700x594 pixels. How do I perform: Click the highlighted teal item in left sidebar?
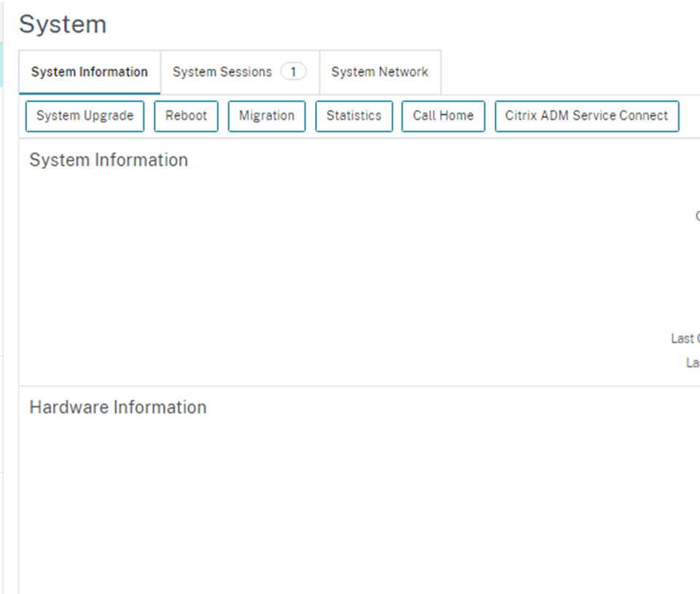coord(1,66)
